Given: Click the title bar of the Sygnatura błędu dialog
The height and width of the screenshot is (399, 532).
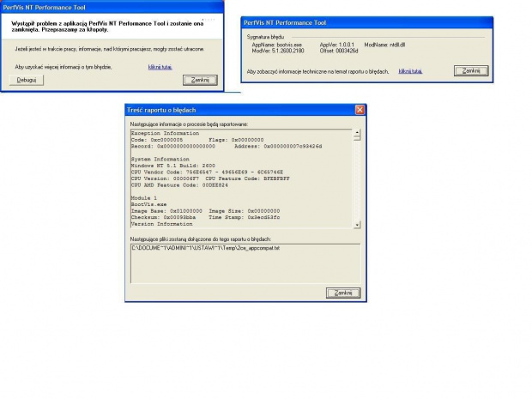Looking at the screenshot, I should click(366, 22).
